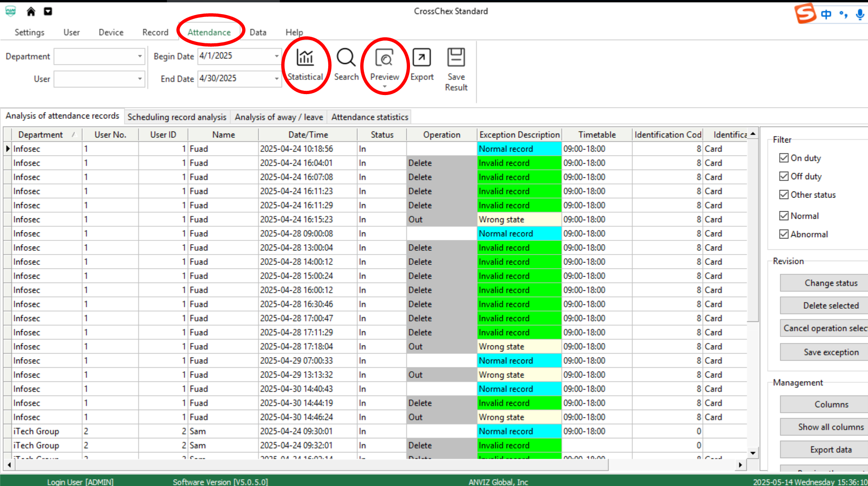868x486 pixels.
Task: Click the home icon in title bar
Action: (x=31, y=11)
